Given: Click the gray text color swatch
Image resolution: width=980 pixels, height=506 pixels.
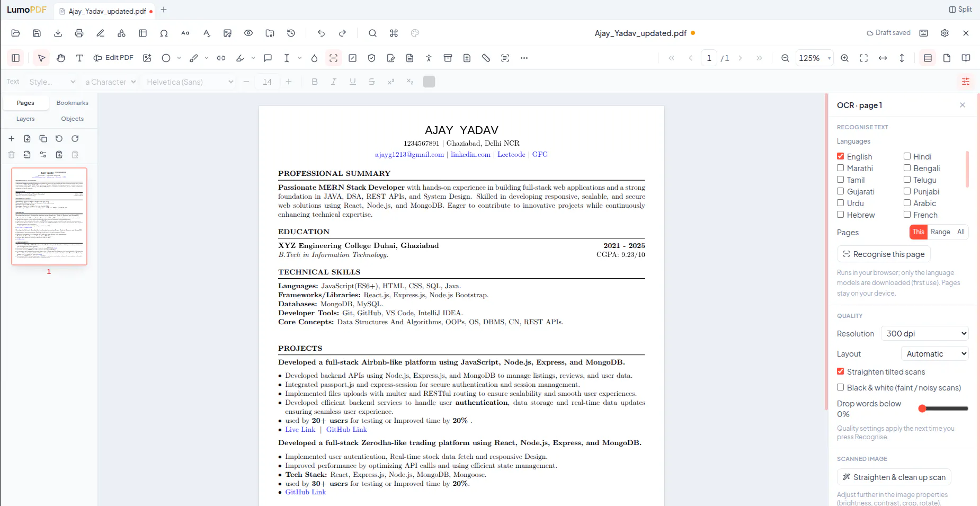Looking at the screenshot, I should coord(429,82).
